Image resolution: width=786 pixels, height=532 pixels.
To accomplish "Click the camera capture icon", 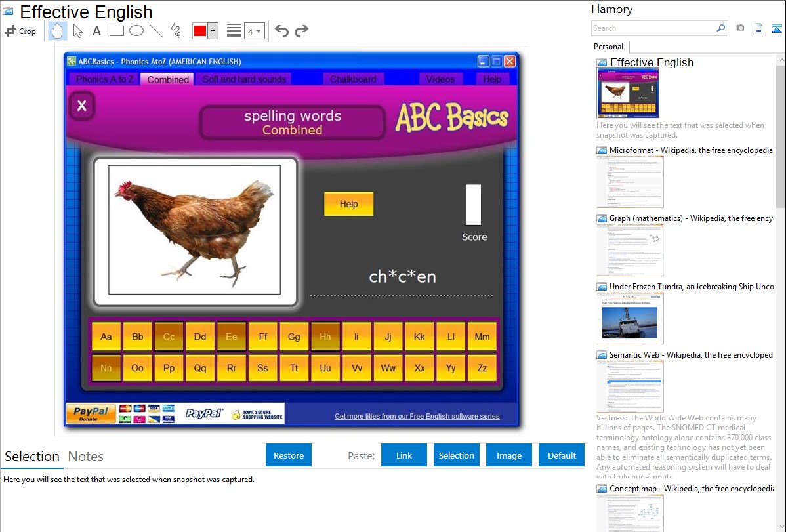I will point(740,28).
